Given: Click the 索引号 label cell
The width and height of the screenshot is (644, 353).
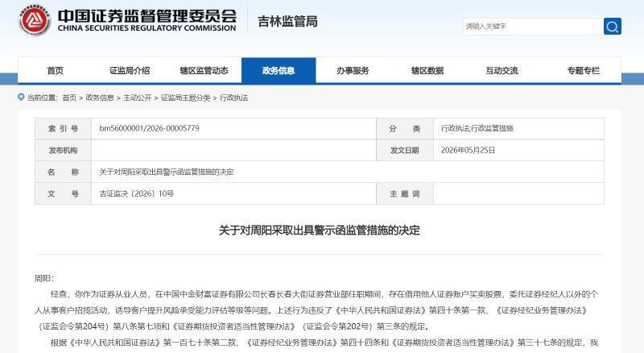Looking at the screenshot, I should click(64, 128).
